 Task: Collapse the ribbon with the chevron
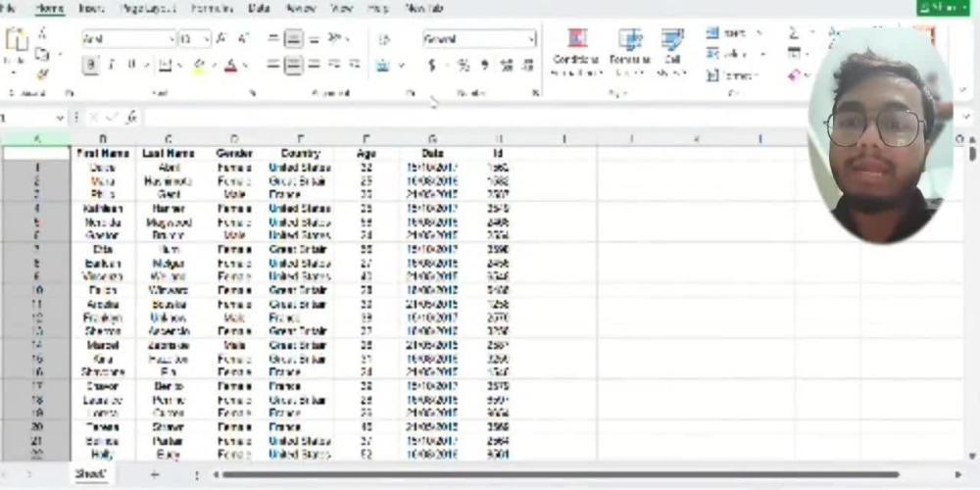[963, 90]
